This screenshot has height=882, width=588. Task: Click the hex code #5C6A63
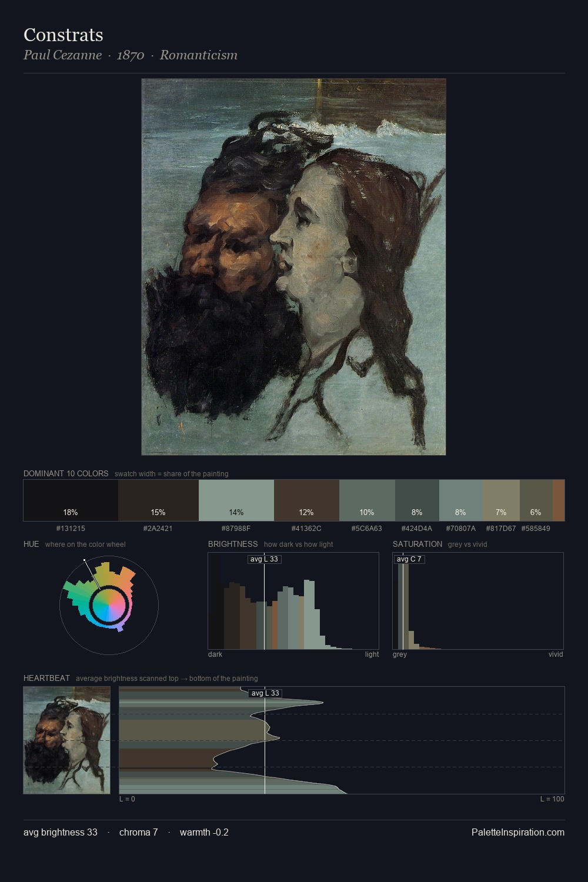(x=367, y=529)
